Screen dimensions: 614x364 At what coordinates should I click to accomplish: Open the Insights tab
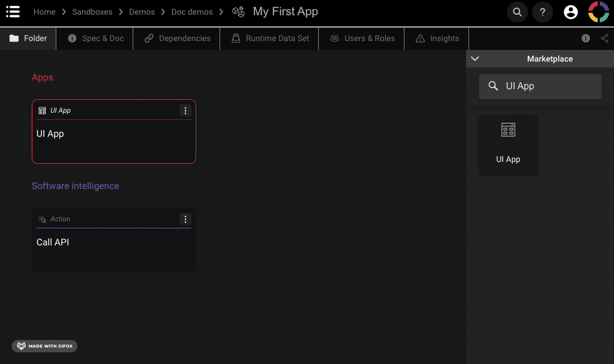(437, 39)
